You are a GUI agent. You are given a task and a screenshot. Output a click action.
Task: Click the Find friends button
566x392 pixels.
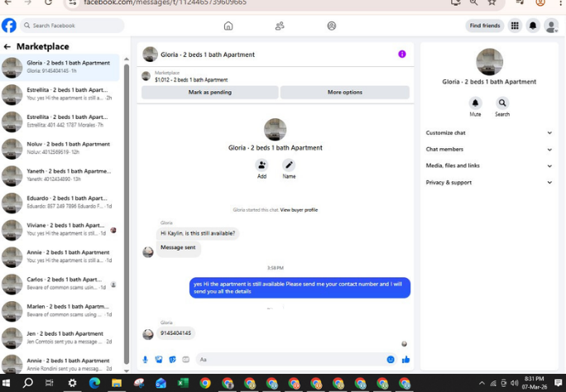485,26
